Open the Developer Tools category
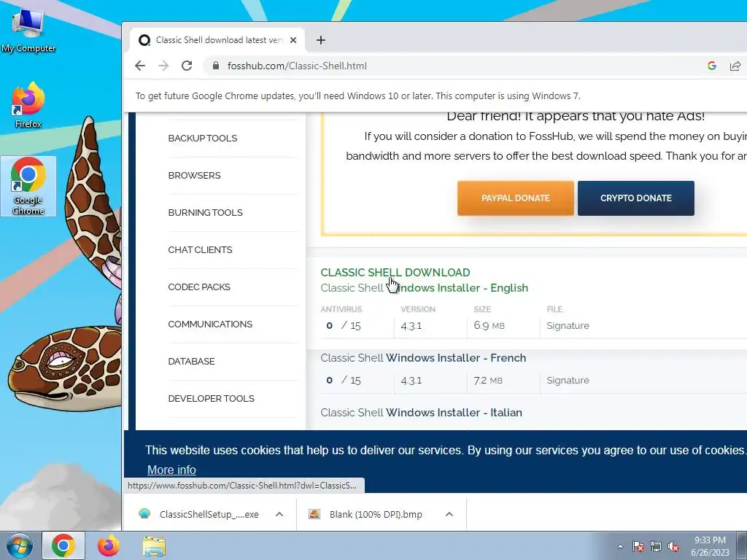 [x=211, y=398]
